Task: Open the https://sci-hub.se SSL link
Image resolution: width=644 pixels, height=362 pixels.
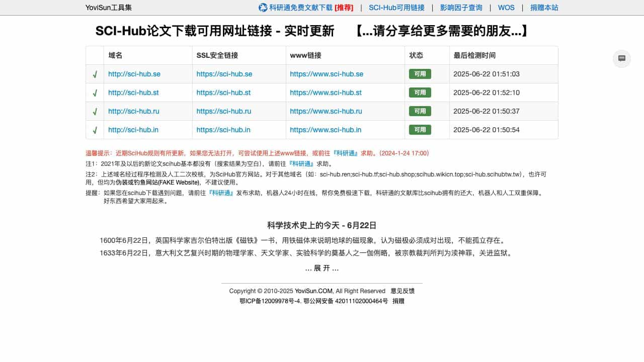Action: tap(224, 74)
